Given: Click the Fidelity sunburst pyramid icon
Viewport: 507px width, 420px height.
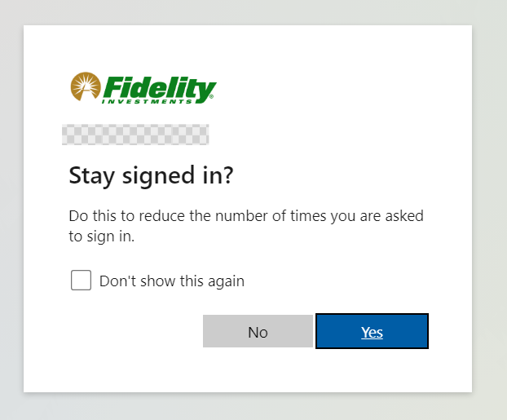Looking at the screenshot, I should coord(86,86).
